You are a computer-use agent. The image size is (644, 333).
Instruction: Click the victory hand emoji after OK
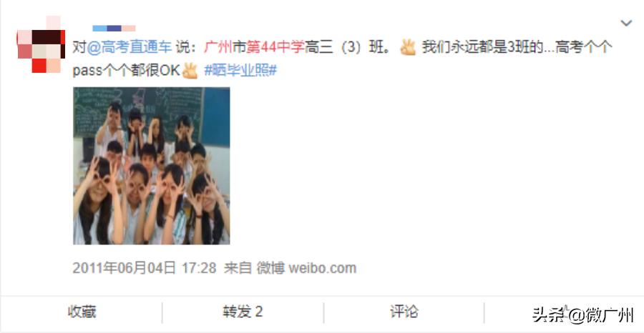[190, 71]
